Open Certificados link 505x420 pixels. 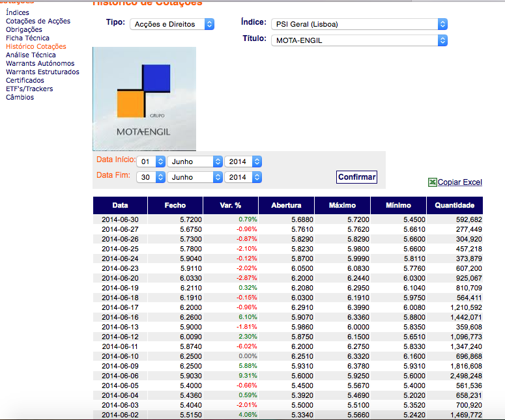pyautogui.click(x=25, y=81)
